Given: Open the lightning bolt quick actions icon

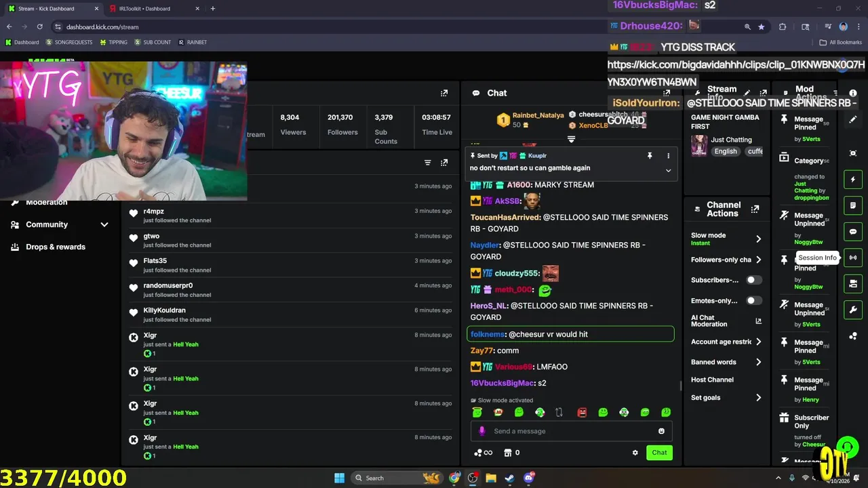Looking at the screenshot, I should (x=853, y=180).
